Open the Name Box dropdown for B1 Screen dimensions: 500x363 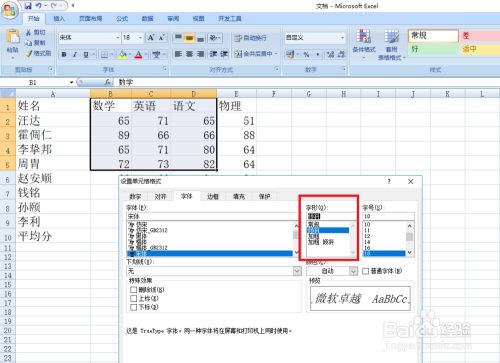[x=71, y=82]
